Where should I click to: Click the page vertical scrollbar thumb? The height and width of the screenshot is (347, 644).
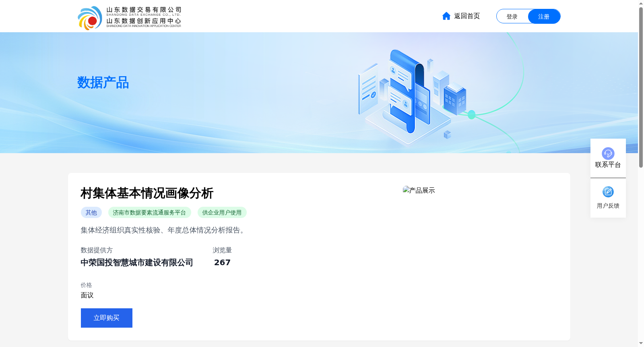pyautogui.click(x=641, y=87)
